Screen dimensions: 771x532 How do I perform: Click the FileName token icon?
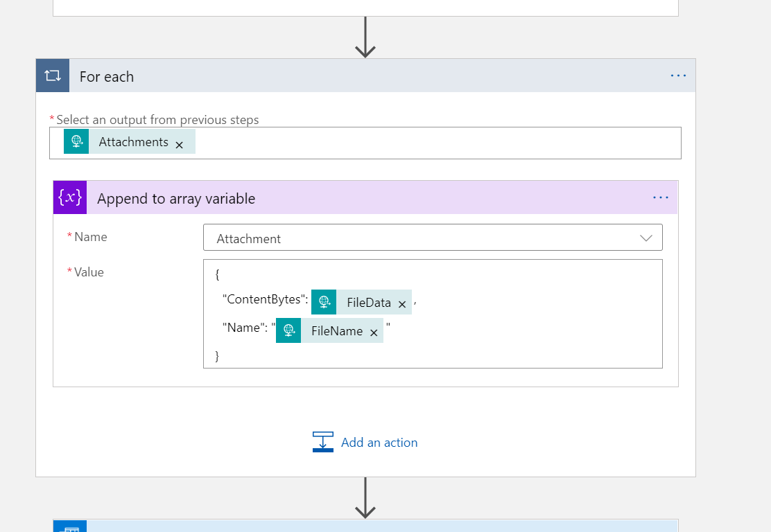pyautogui.click(x=288, y=331)
